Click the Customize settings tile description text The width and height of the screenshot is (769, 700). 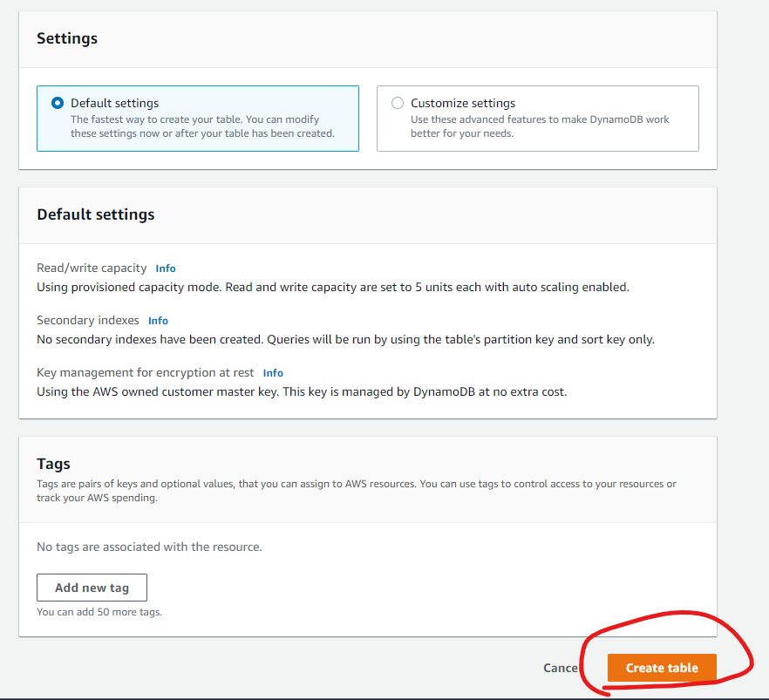(x=540, y=126)
